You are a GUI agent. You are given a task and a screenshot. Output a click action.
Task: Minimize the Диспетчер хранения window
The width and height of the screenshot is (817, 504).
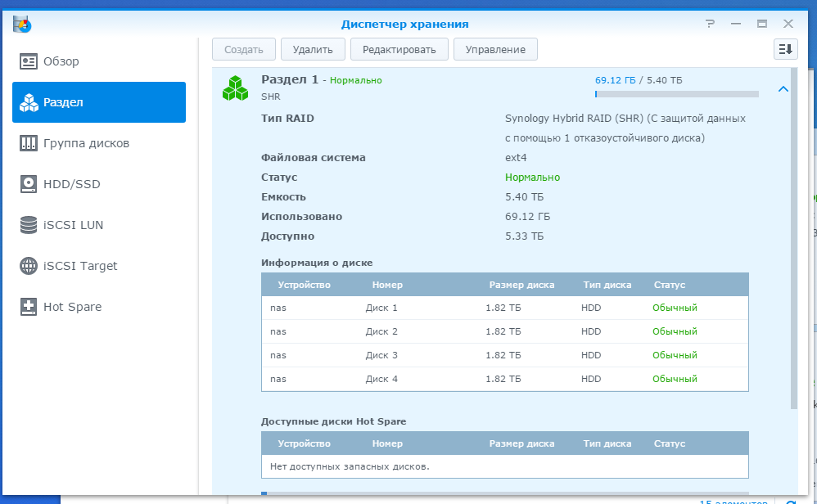click(736, 24)
